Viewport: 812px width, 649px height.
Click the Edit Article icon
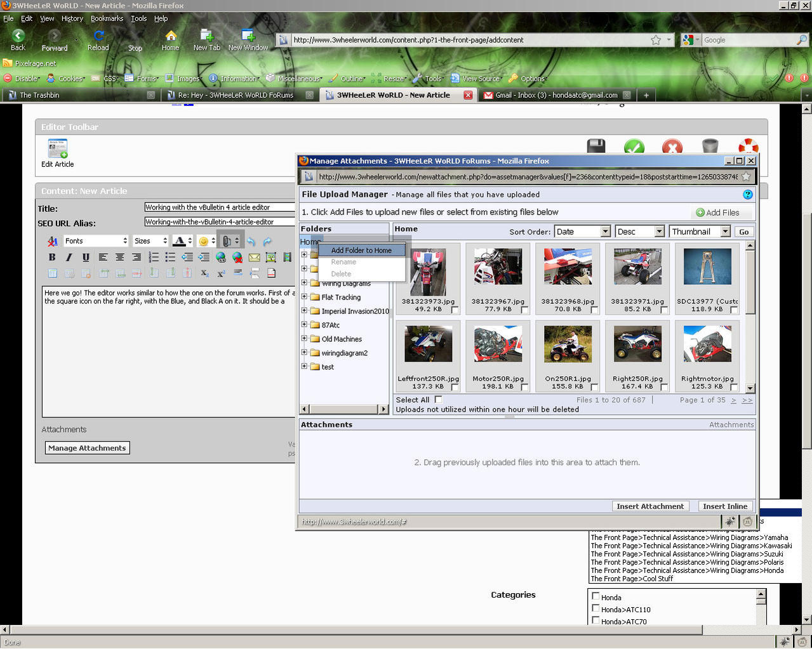click(x=57, y=149)
